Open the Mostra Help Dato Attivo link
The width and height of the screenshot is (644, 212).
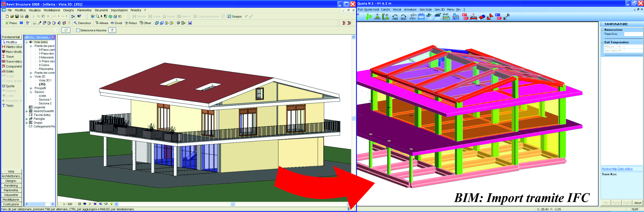point(617,169)
